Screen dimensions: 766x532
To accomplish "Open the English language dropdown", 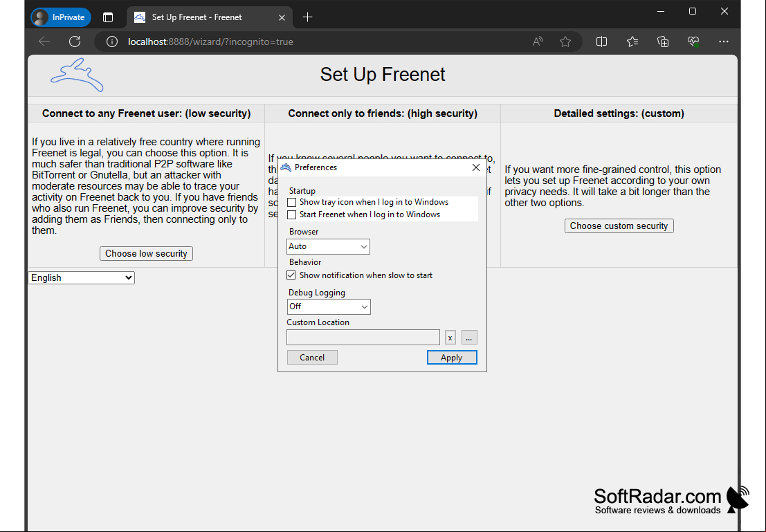I will 81,277.
